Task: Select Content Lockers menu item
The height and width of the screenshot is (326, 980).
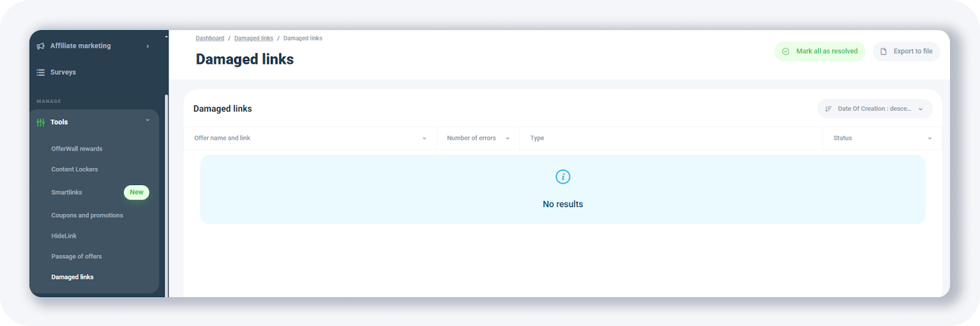Action: tap(74, 170)
